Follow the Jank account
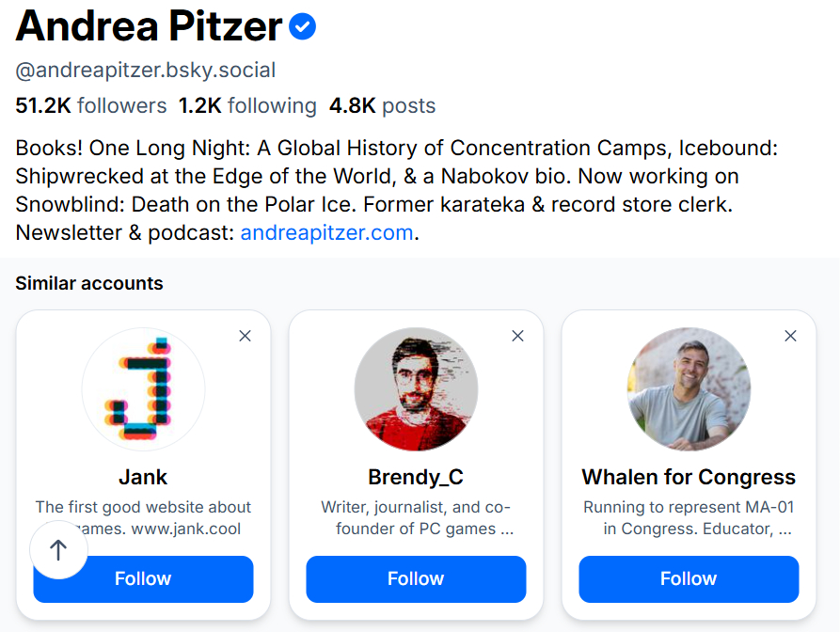The height and width of the screenshot is (632, 840). pyautogui.click(x=143, y=578)
